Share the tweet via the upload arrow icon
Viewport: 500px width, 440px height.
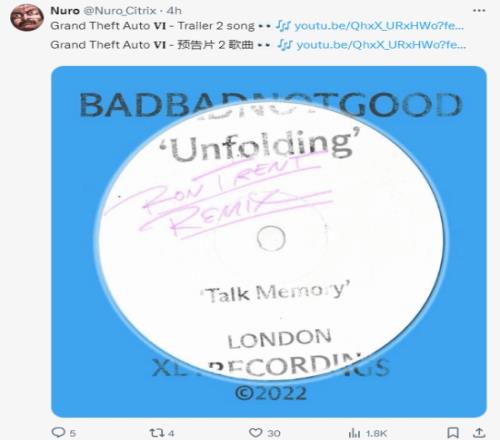point(479,433)
